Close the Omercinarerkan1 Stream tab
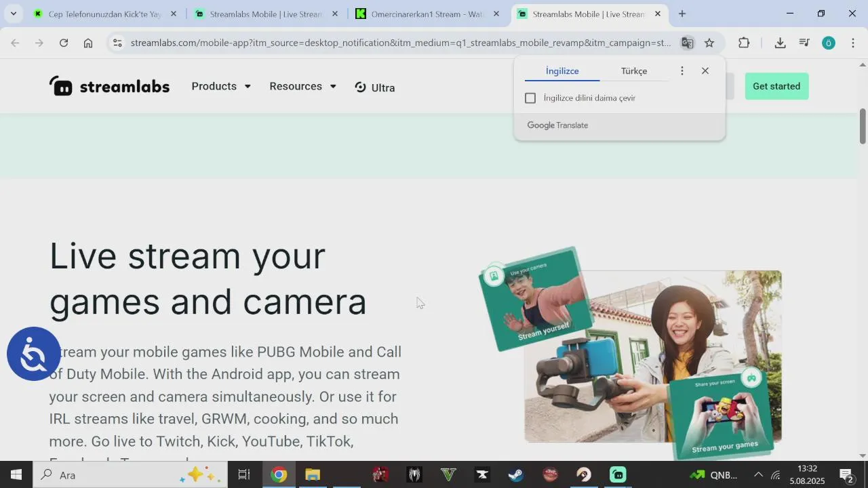This screenshot has width=868, height=488. (496, 14)
